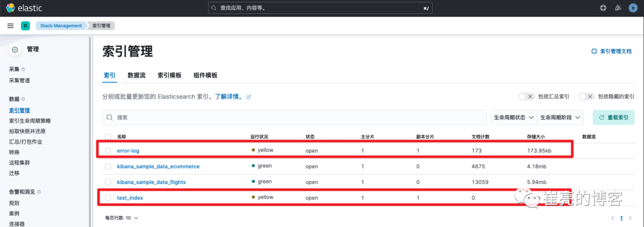Switch to the 索引模板 tab
The width and height of the screenshot is (644, 227).
[x=169, y=76]
